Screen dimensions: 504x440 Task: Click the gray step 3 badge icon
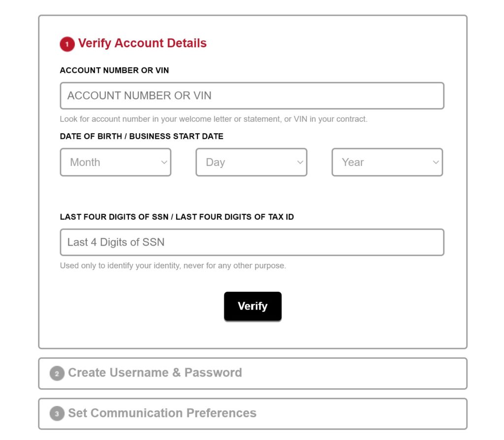pyautogui.click(x=57, y=413)
